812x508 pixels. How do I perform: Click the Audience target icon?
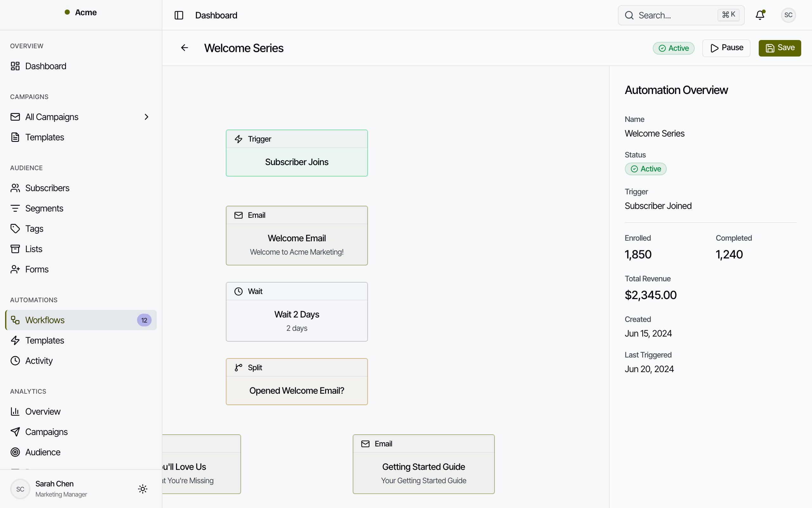[15, 452]
